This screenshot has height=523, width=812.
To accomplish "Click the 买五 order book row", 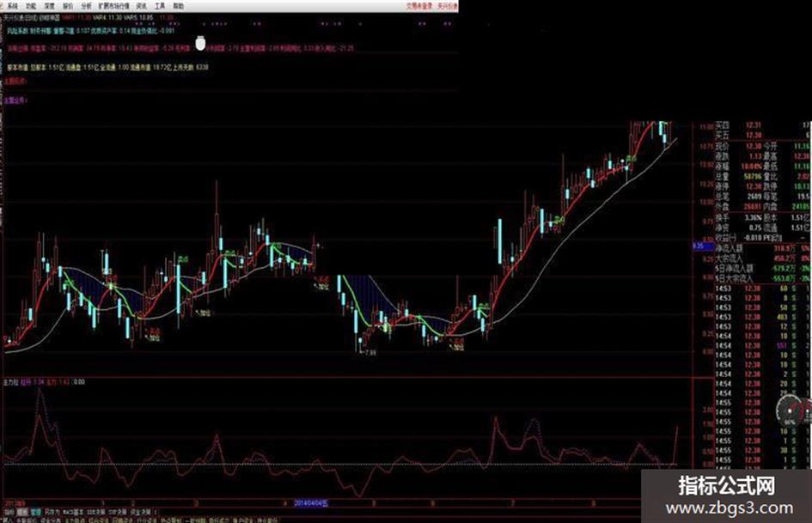I will click(x=763, y=135).
